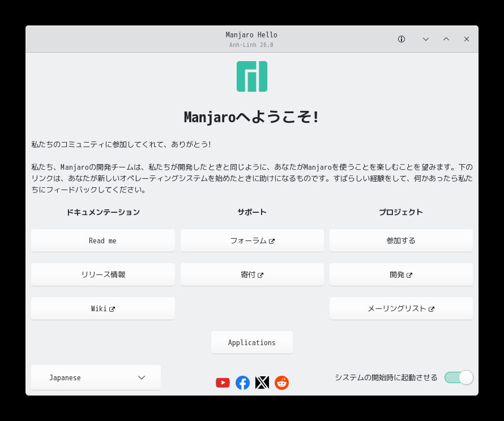504x421 pixels.
Task: Open フォーラム forum link
Action: (252, 240)
